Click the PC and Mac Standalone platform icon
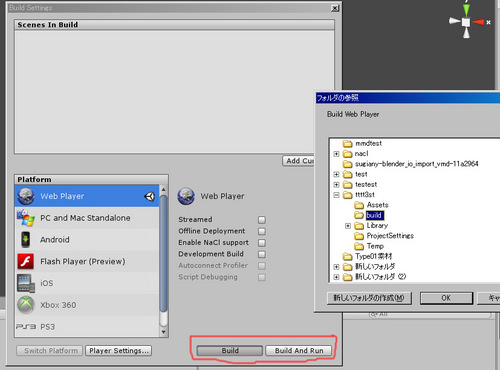This screenshot has height=370, width=500. click(26, 218)
